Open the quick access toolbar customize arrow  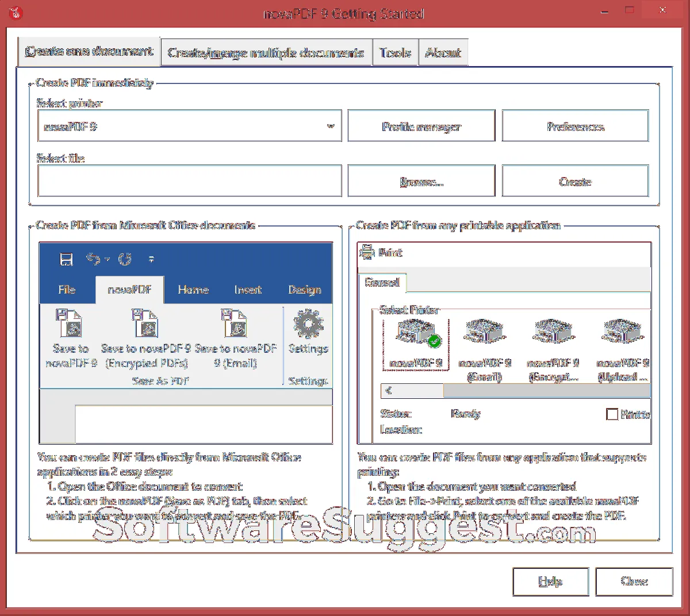(151, 259)
